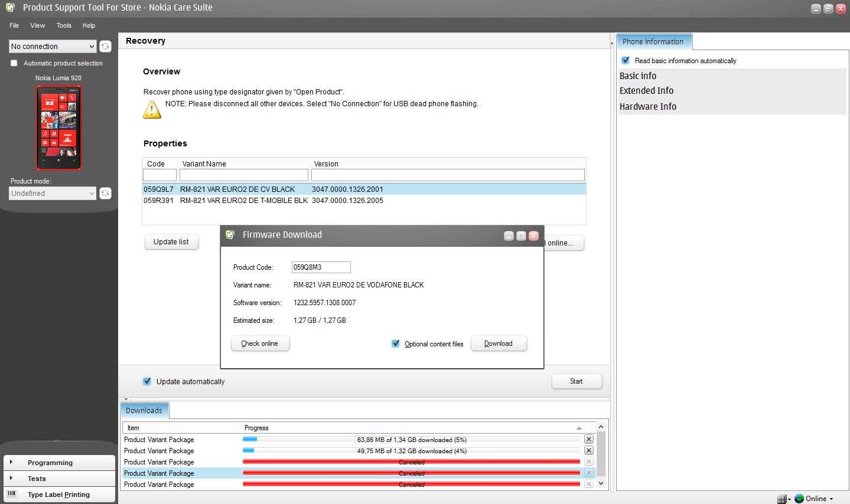Viewport: 850px width, 504px height.
Task: Click the Code filter field
Action: tap(159, 175)
